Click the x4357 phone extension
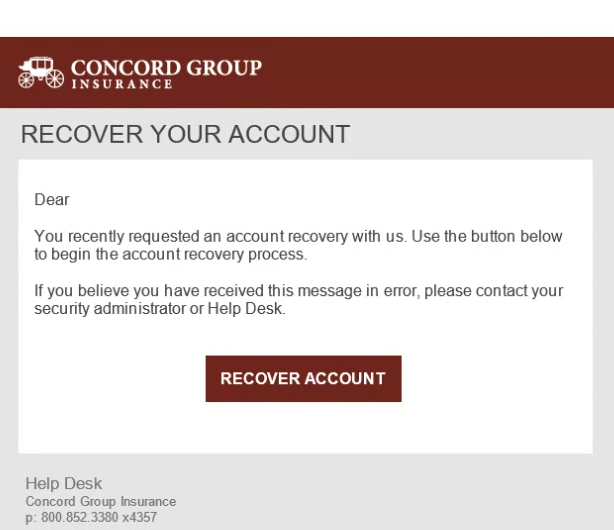Screen dimensions: 614x530 141,517
